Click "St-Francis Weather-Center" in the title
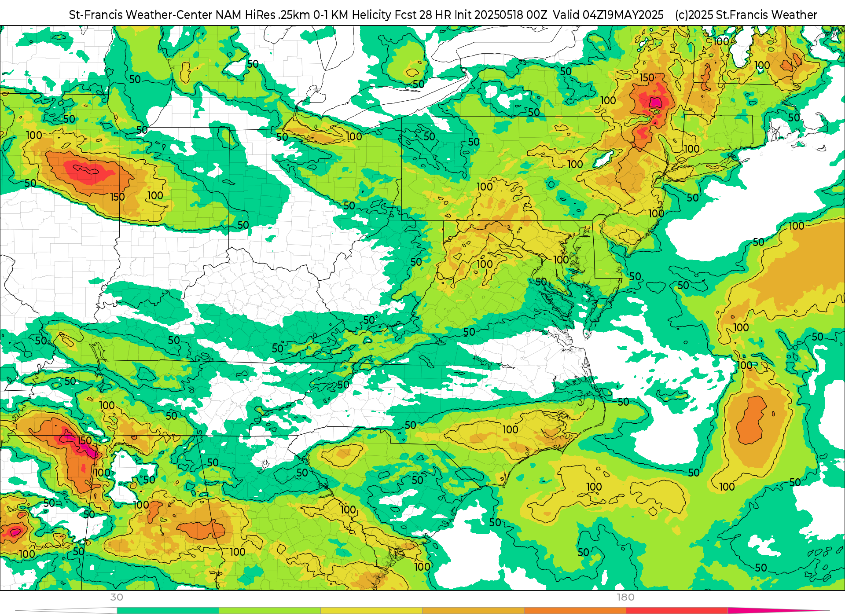Image resolution: width=845 pixels, height=616 pixels. 141,15
